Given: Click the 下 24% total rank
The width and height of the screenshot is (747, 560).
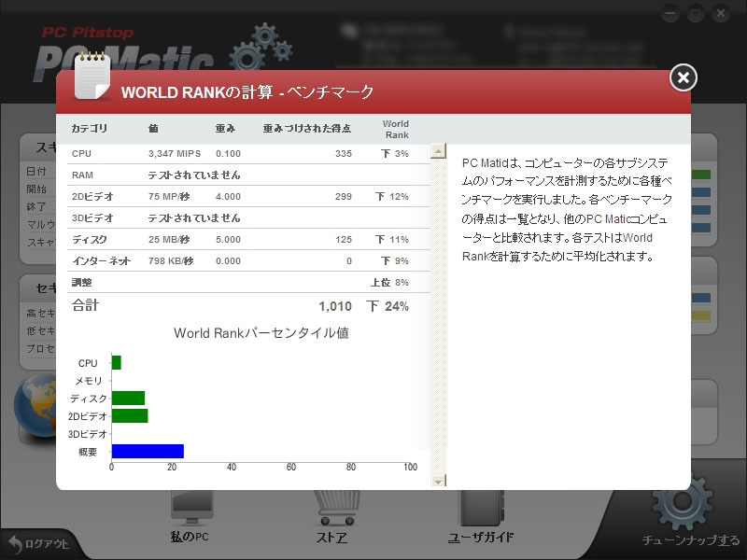Looking at the screenshot, I should [x=388, y=306].
